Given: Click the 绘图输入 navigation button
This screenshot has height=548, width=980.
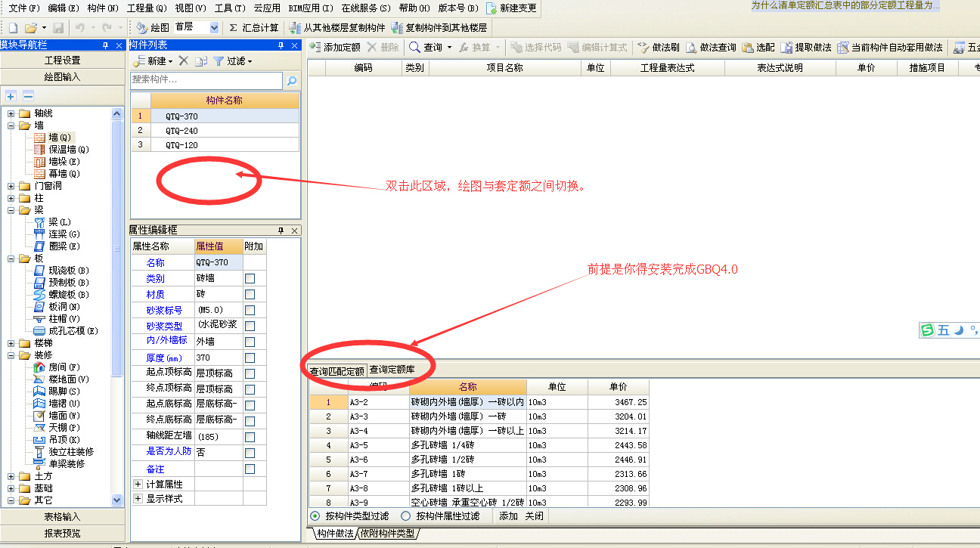Looking at the screenshot, I should (62, 77).
